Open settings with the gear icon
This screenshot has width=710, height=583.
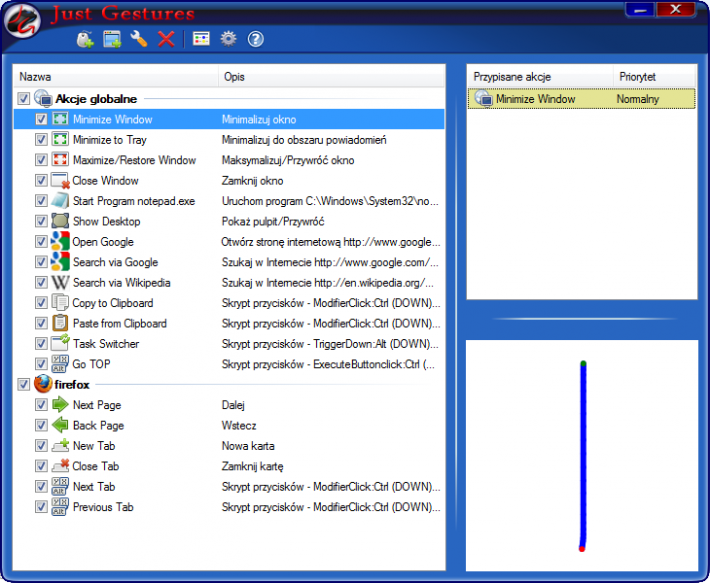point(228,39)
